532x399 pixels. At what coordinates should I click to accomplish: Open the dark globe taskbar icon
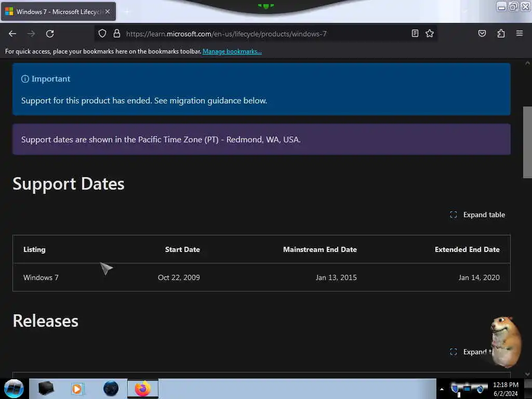pyautogui.click(x=111, y=389)
